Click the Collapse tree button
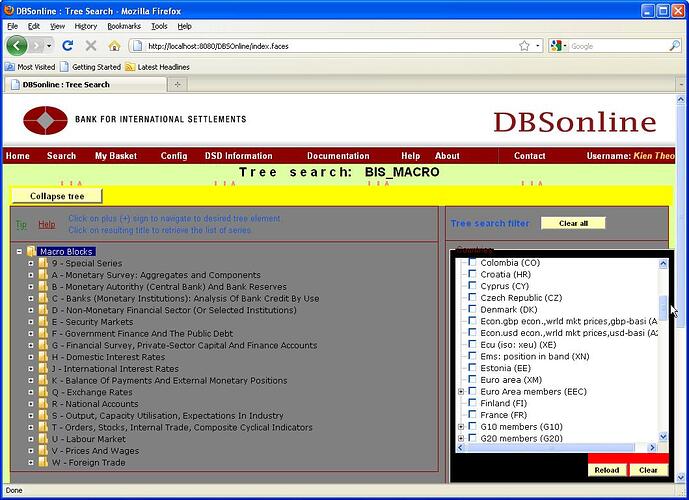The height and width of the screenshot is (500, 689). pyautogui.click(x=57, y=196)
